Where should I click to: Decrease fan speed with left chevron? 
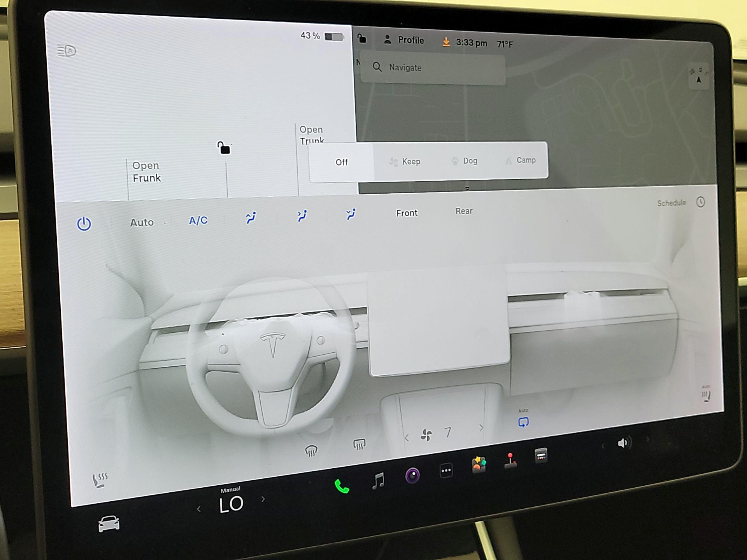[x=407, y=438]
